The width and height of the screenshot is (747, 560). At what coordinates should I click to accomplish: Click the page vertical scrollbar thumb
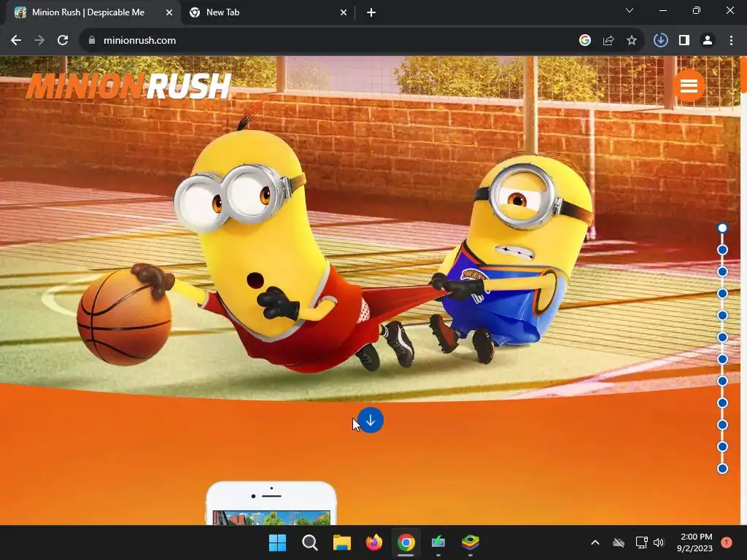(x=743, y=74)
